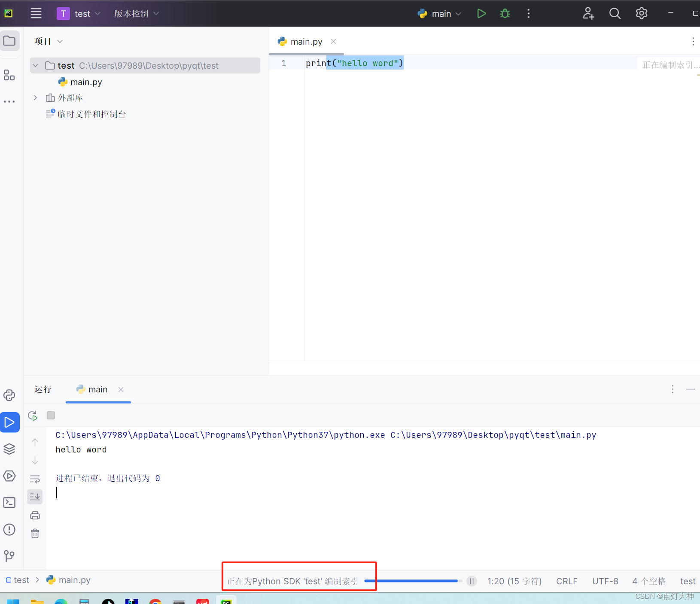Open the main hamburger menu
The width and height of the screenshot is (700, 604).
[x=36, y=13]
